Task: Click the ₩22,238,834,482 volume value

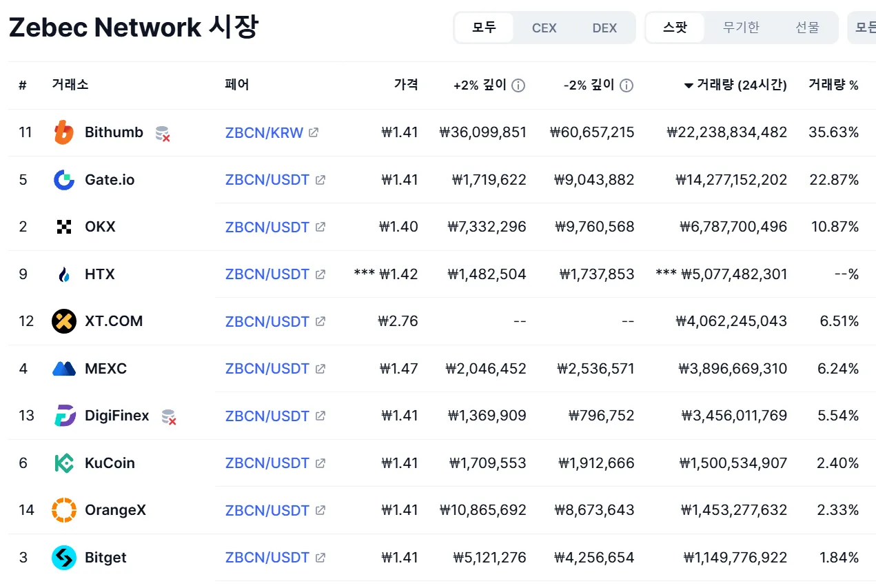Action: 726,132
